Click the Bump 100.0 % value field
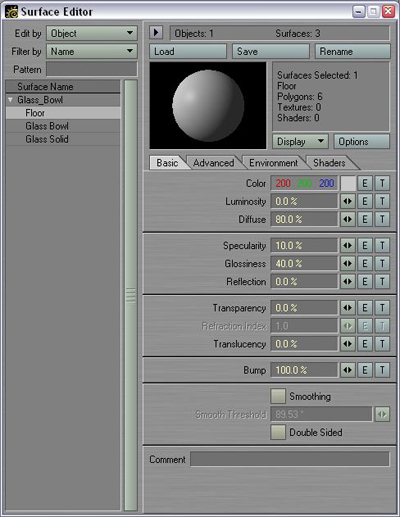Image resolution: width=400 pixels, height=517 pixels. pyautogui.click(x=304, y=370)
